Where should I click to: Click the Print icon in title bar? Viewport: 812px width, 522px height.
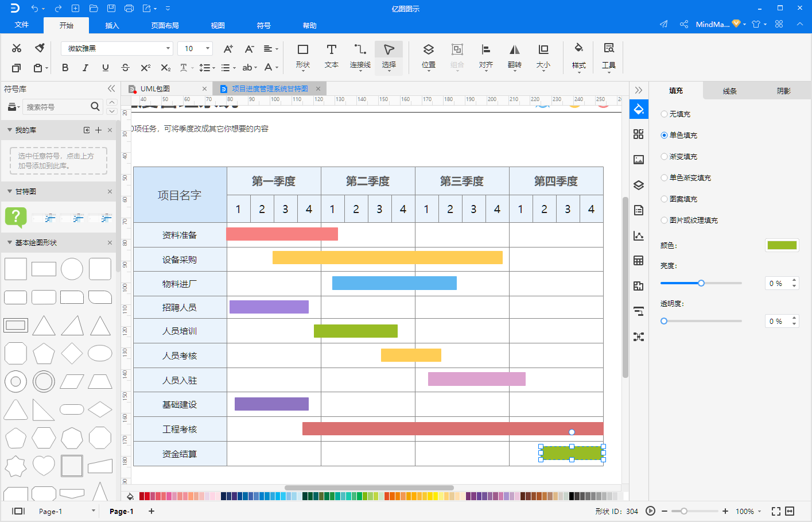tap(129, 9)
